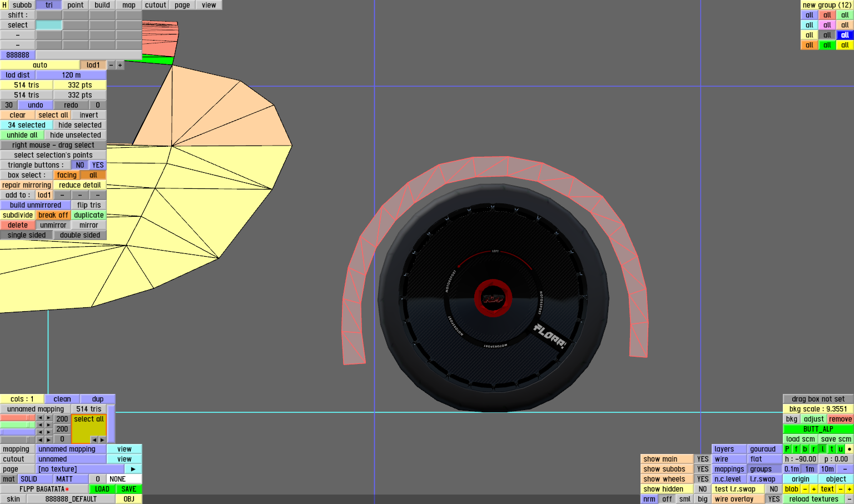Select the r view button
854x504 pixels.
pyautogui.click(x=814, y=449)
